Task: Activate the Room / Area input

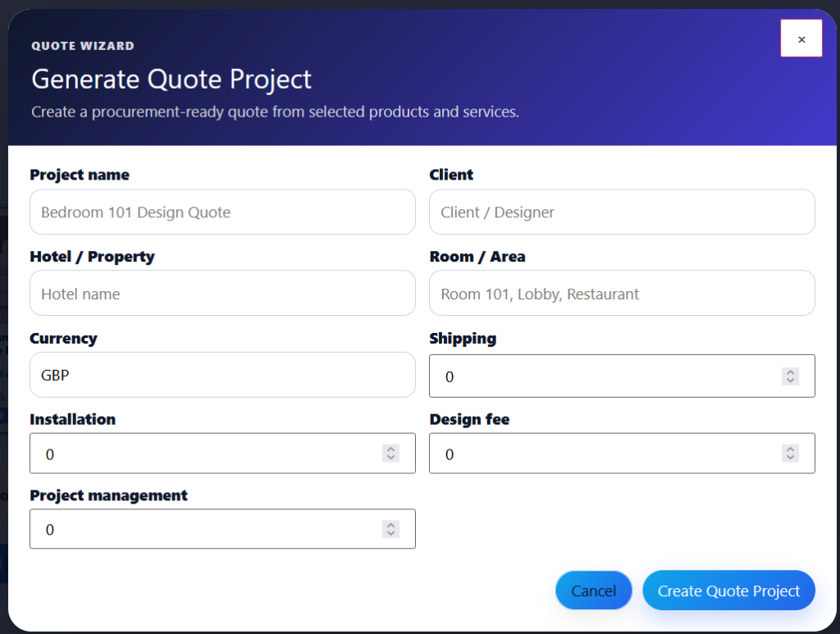Action: (x=622, y=294)
